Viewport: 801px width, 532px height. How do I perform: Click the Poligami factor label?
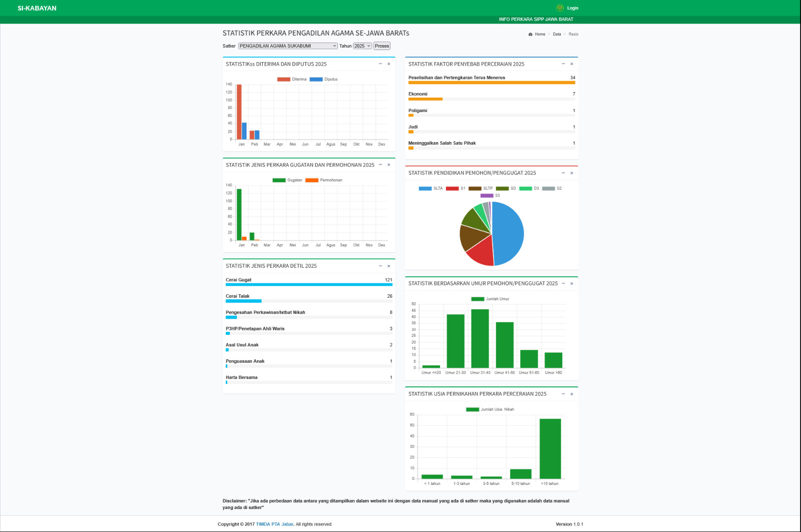(x=418, y=111)
